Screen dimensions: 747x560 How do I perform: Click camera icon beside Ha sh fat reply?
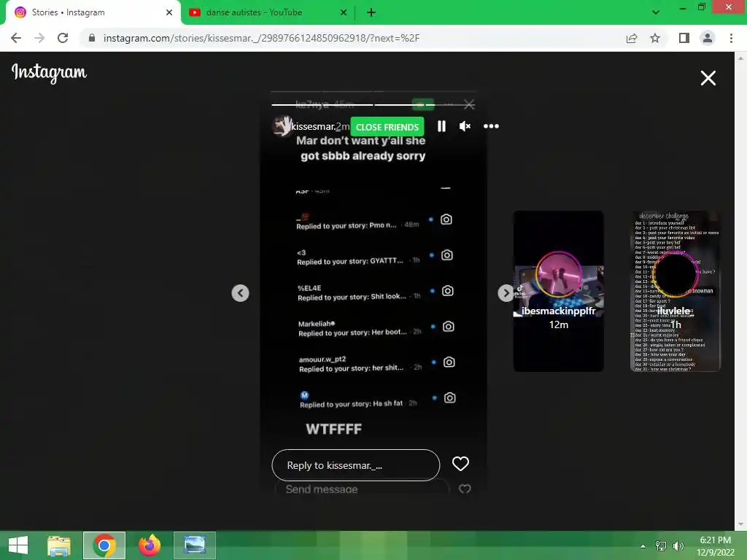point(449,397)
